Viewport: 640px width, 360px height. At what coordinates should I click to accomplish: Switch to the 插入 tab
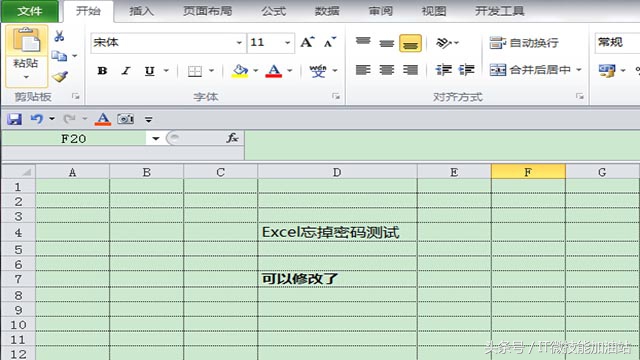click(x=141, y=11)
